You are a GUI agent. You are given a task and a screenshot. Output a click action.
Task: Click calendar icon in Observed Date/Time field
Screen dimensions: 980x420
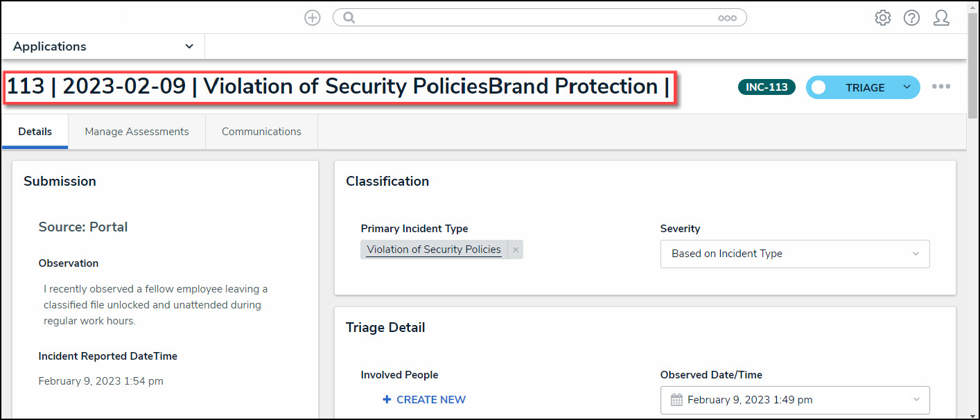pos(676,400)
